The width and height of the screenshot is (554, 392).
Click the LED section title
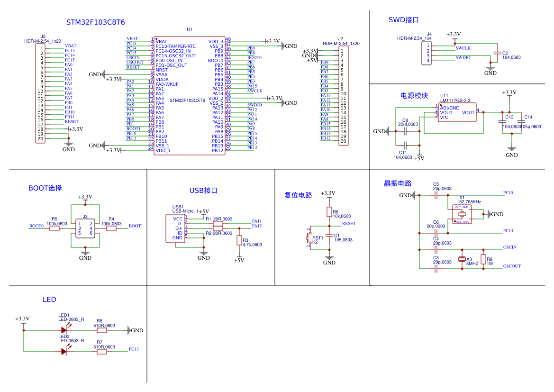pos(49,300)
